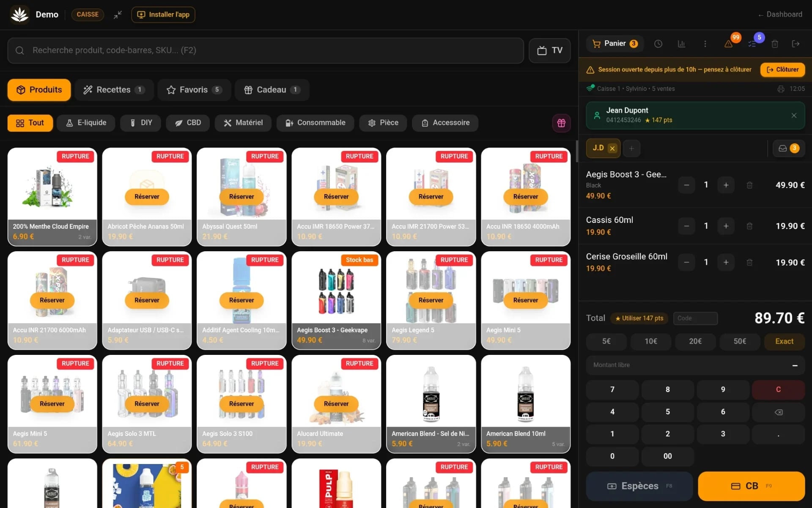Reserve the Abyssal Quest 50ml product
The width and height of the screenshot is (812, 508).
241,197
